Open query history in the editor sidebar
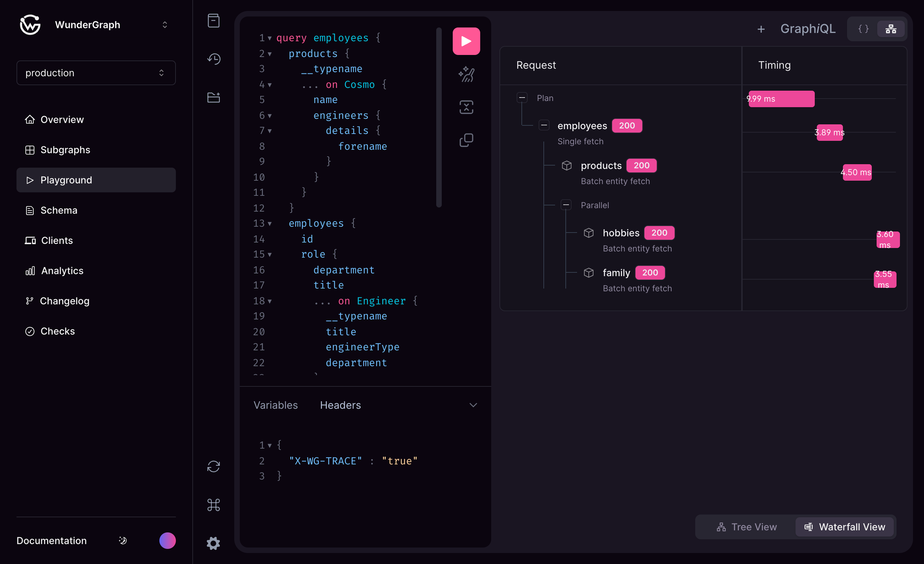 point(213,59)
